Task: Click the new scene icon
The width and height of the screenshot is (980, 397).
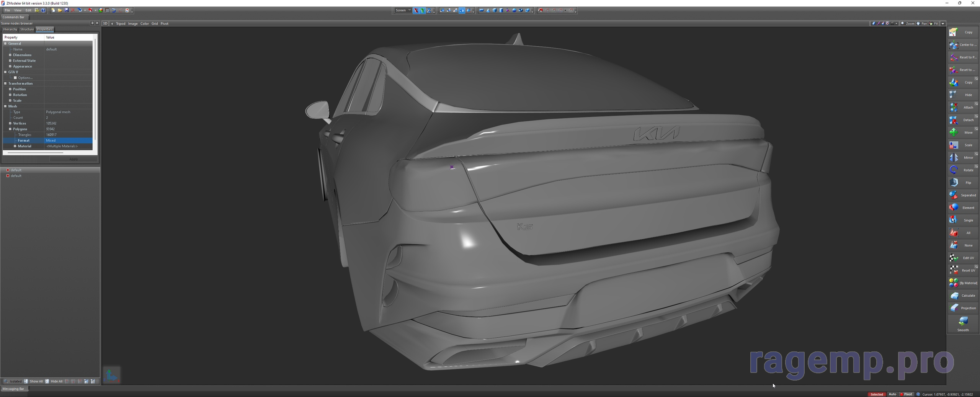Action: click(x=53, y=10)
